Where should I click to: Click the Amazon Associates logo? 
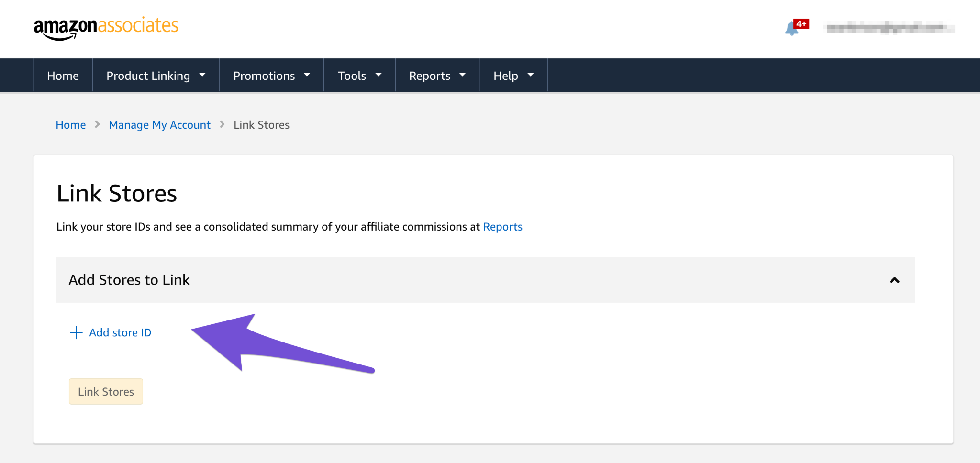click(106, 28)
